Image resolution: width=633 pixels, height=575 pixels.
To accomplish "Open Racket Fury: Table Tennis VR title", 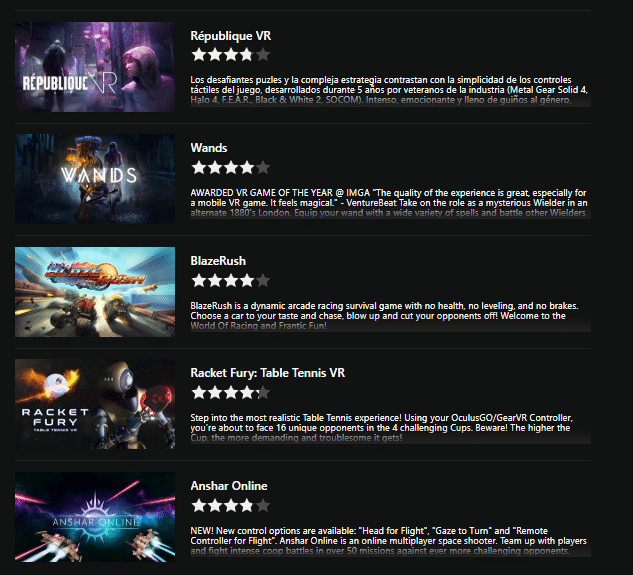I will point(268,373).
